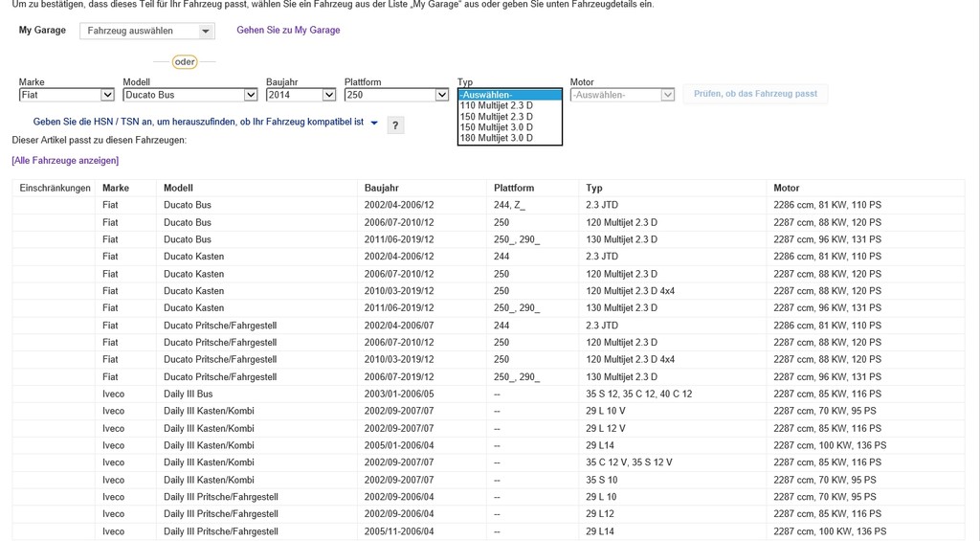Open the Baujahr dropdown showing 2014
980x541 pixels.
pyautogui.click(x=301, y=95)
